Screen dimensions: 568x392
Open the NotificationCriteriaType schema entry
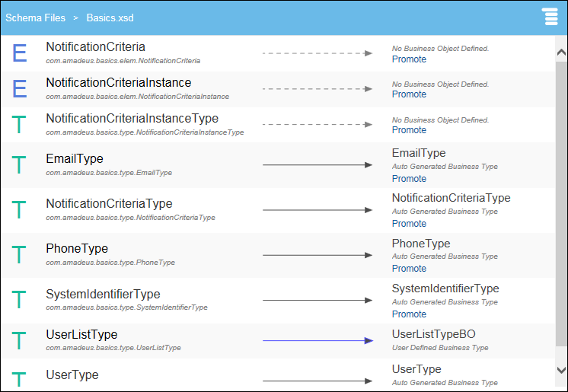point(109,204)
